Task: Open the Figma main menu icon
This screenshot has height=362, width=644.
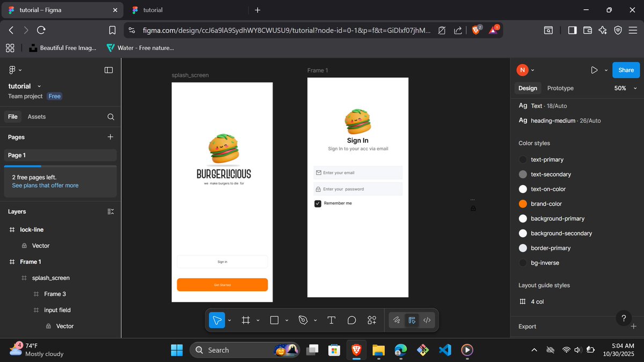Action: click(12, 70)
